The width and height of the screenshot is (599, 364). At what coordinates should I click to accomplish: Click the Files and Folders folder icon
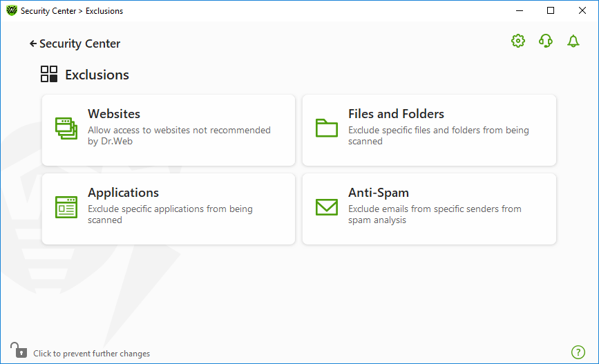pos(327,128)
